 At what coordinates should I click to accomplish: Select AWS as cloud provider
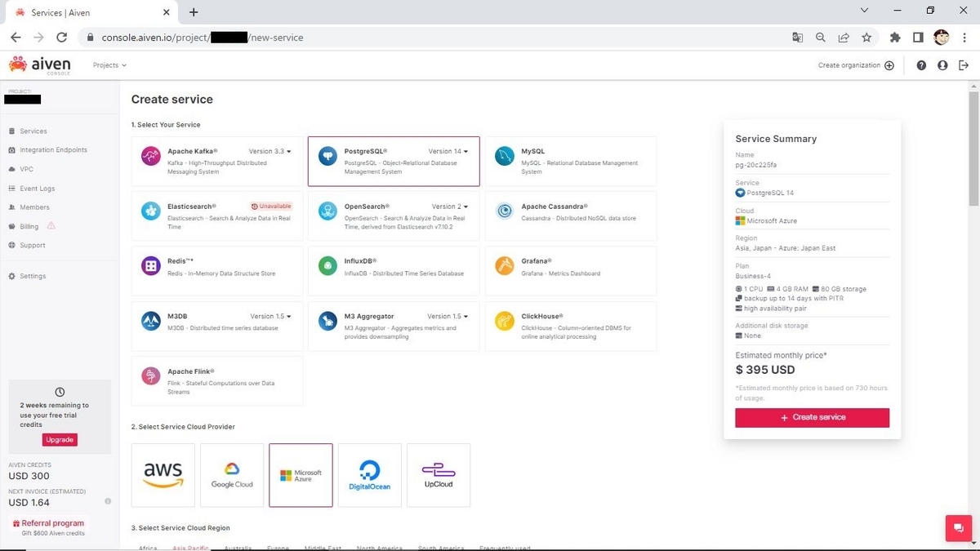pyautogui.click(x=163, y=475)
